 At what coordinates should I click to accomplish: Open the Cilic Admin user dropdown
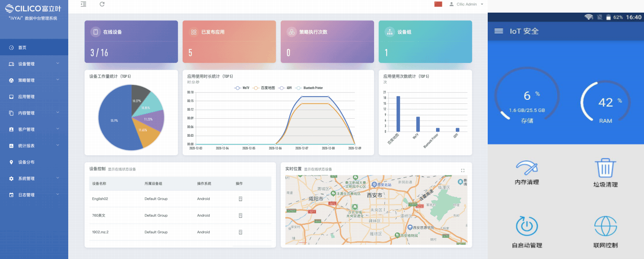point(467,4)
